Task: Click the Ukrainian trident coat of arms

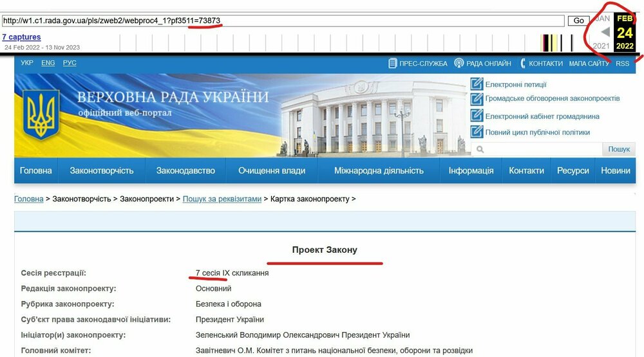Action: (41, 115)
